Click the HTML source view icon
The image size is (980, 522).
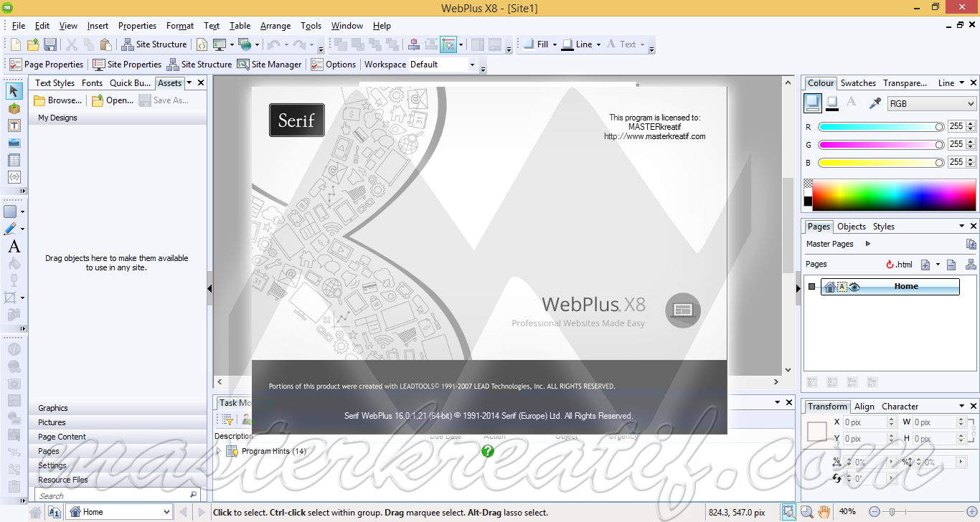click(202, 44)
